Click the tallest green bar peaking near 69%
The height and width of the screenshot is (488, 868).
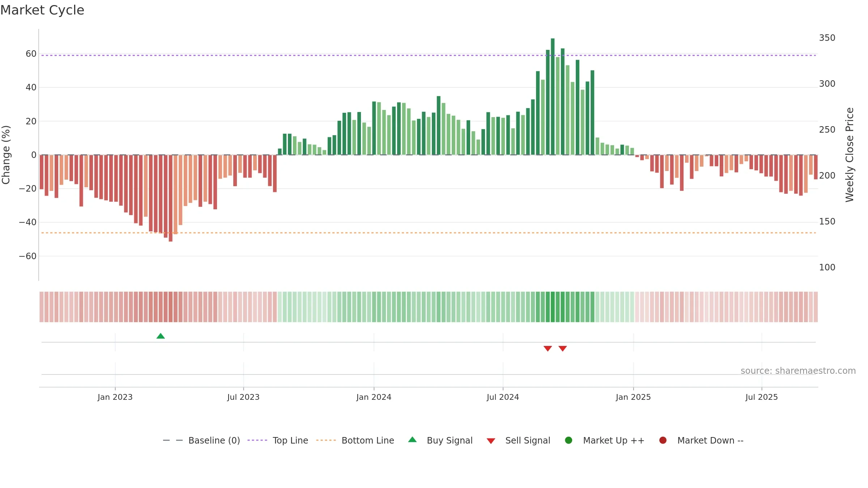pos(553,97)
